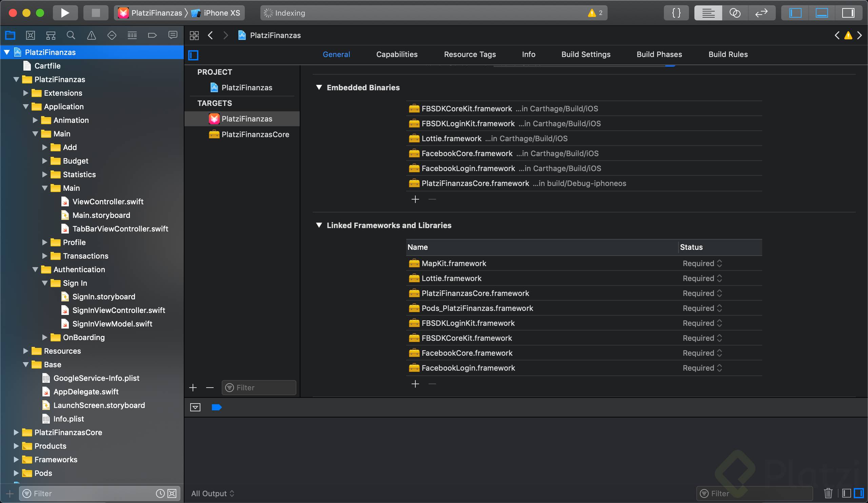868x503 pixels.
Task: Toggle the Inspectors panel visibility
Action: tap(848, 13)
